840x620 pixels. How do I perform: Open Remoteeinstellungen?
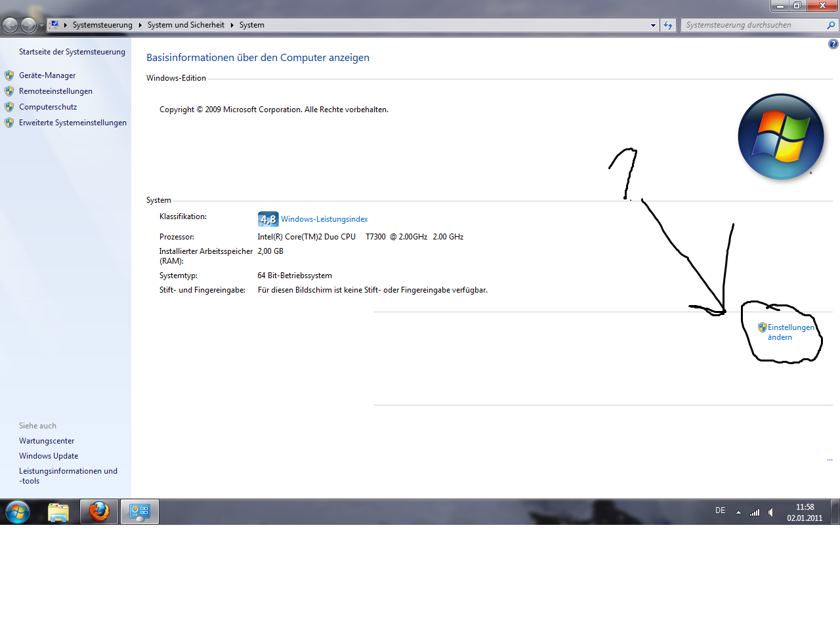pos(56,91)
